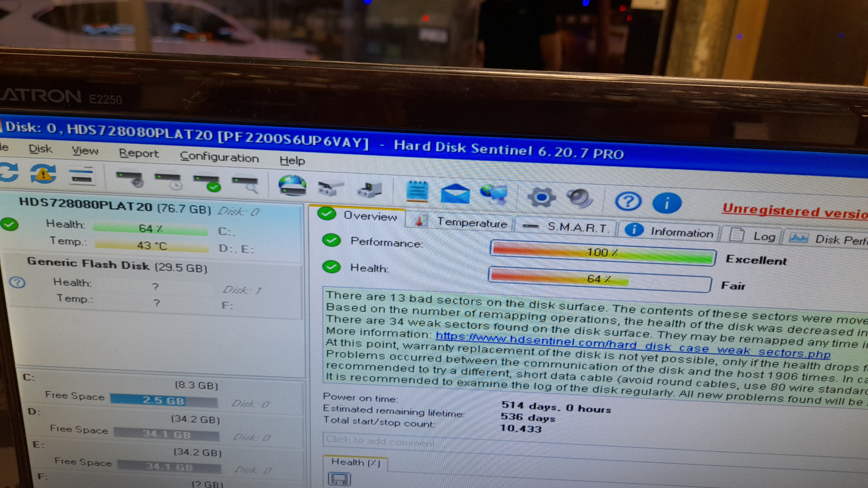Click the speaker sound icon

tap(579, 198)
